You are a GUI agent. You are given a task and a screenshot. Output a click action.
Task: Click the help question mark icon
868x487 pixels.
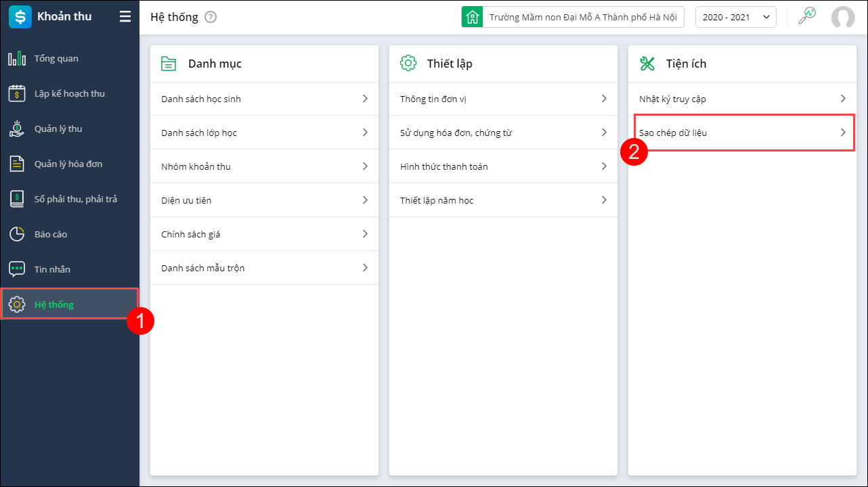point(211,17)
